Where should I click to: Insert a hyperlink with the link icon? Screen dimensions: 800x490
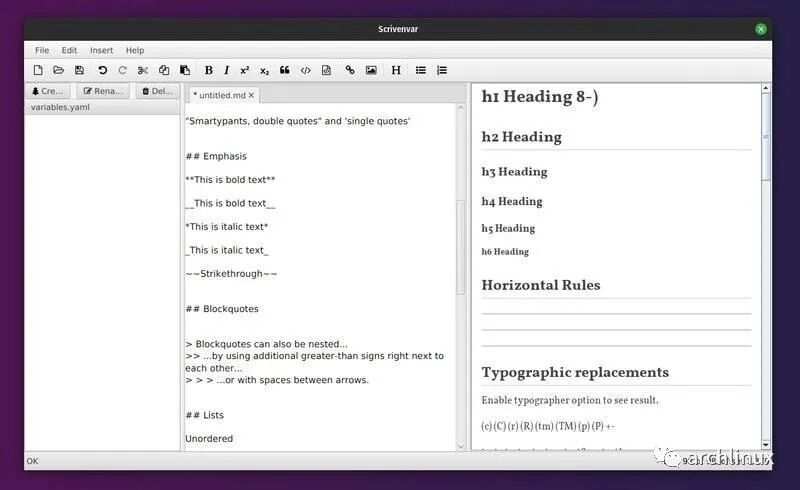click(x=350, y=70)
